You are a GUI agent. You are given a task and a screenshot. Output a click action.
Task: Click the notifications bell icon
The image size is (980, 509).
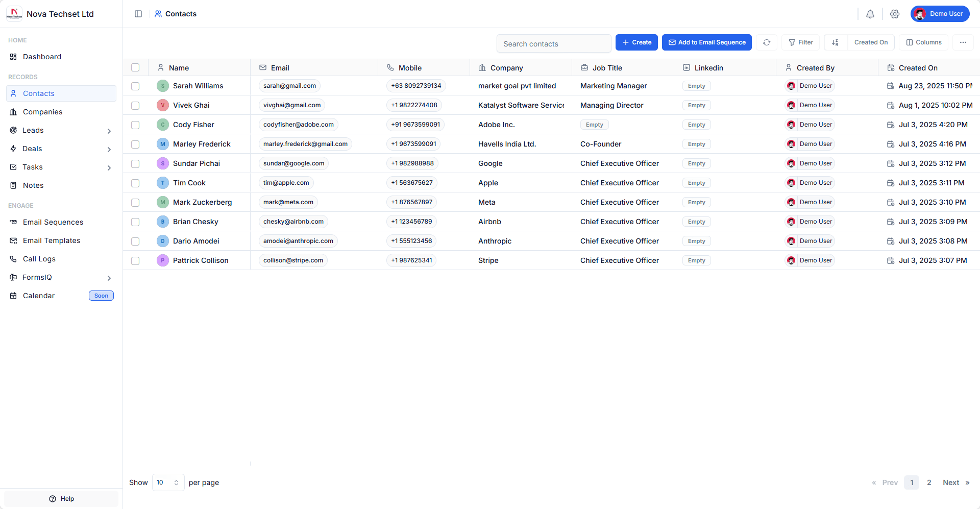(x=870, y=14)
